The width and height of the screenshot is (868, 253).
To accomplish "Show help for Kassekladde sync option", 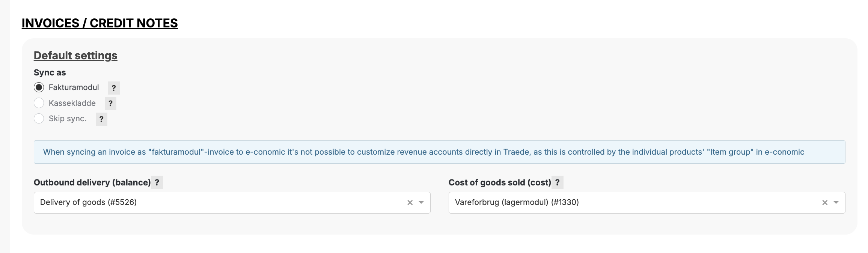I will tap(110, 104).
